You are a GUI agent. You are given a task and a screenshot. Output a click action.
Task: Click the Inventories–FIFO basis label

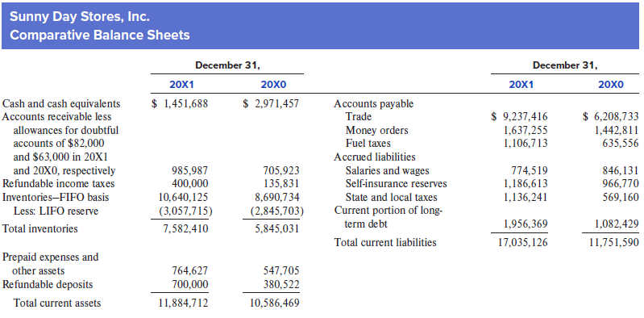[x=56, y=197]
